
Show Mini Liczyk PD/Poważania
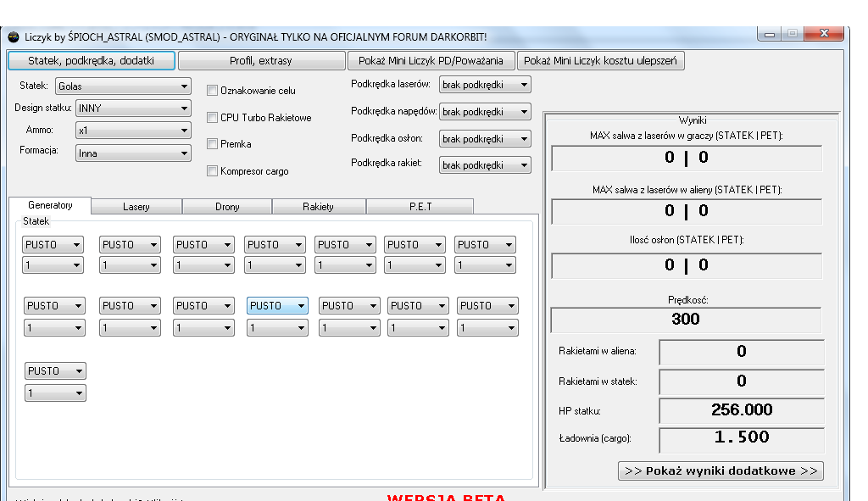pos(431,60)
